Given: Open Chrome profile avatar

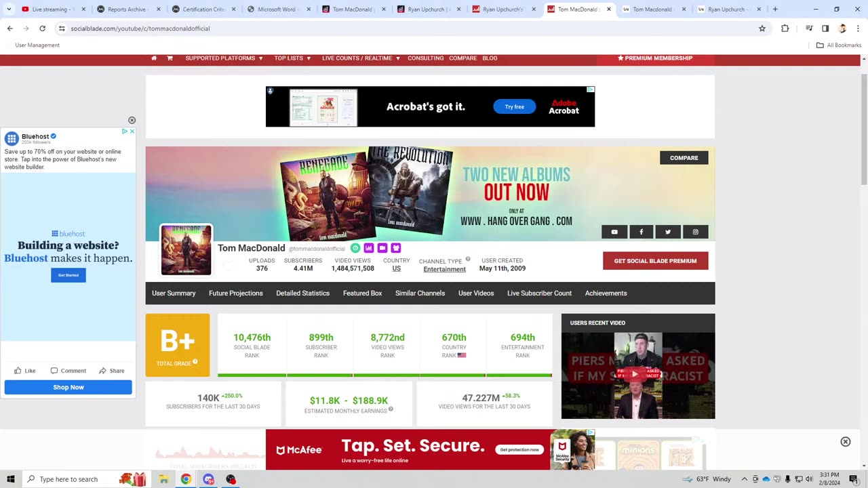Looking at the screenshot, I should click(842, 28).
